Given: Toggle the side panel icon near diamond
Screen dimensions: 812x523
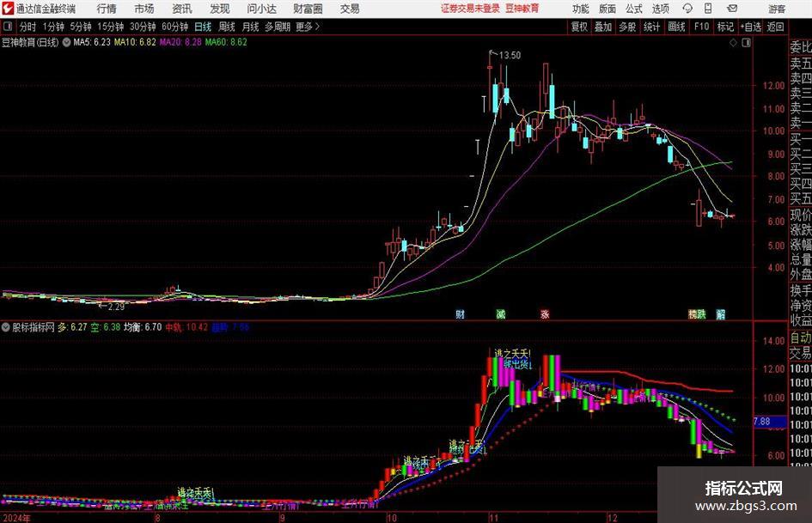Looking at the screenshot, I should click(x=746, y=43).
